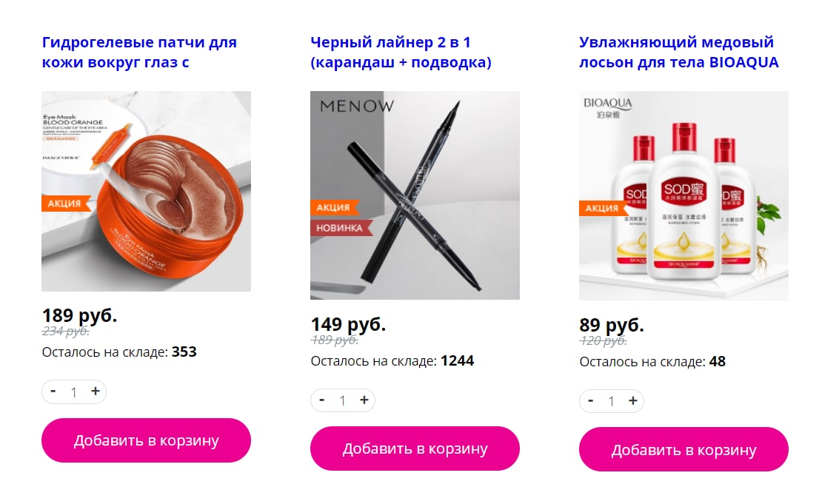Increase quantity of BIOAQUA honey lotion
The width and height of the screenshot is (819, 504).
(632, 400)
